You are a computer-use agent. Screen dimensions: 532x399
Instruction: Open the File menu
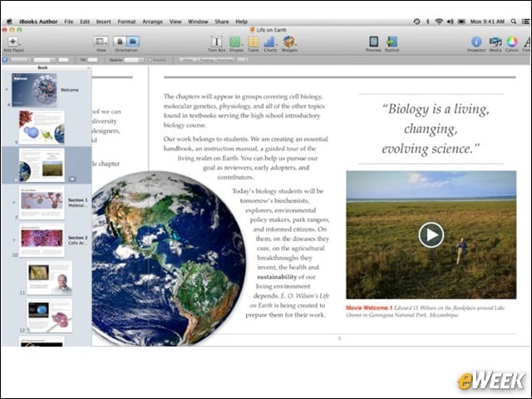[68, 22]
